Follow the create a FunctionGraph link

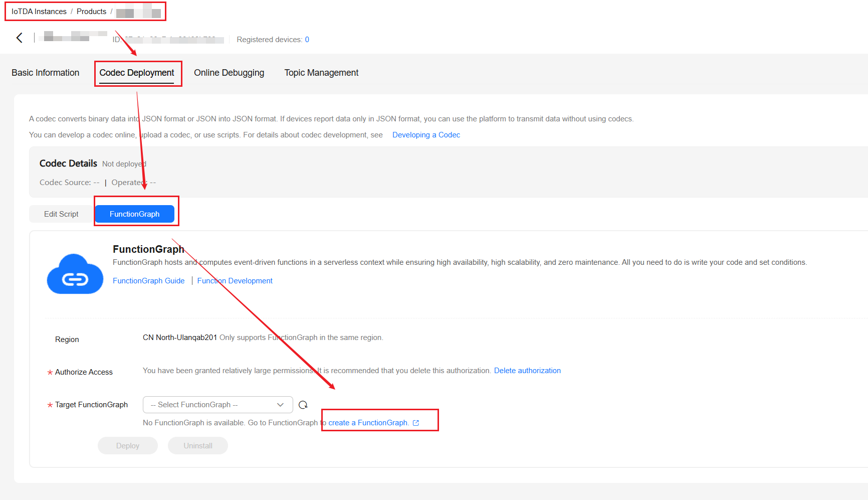368,423
